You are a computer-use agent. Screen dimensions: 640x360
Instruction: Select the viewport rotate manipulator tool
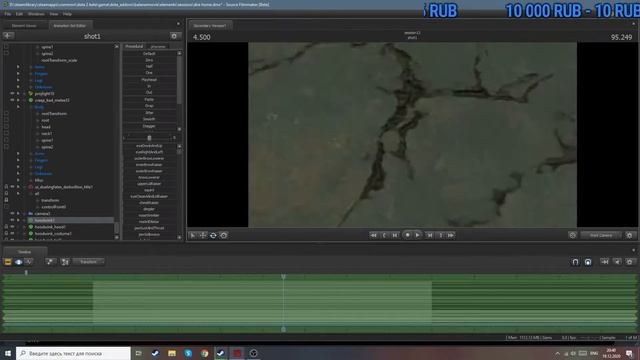tap(213, 236)
